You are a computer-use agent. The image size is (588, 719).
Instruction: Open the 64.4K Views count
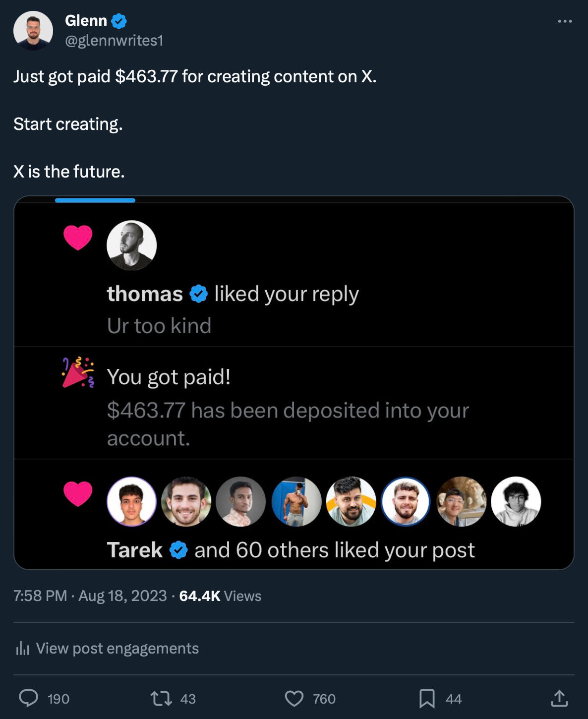[x=220, y=596]
